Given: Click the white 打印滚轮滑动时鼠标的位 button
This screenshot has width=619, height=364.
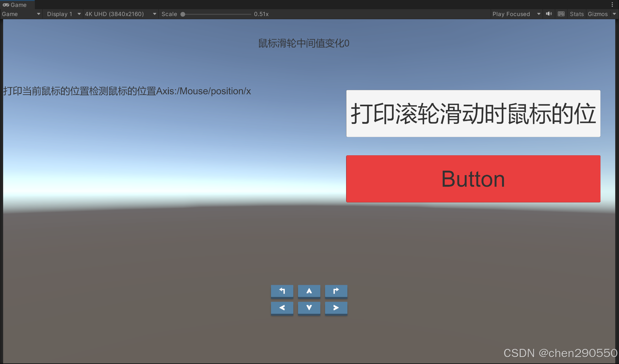Looking at the screenshot, I should 473,113.
